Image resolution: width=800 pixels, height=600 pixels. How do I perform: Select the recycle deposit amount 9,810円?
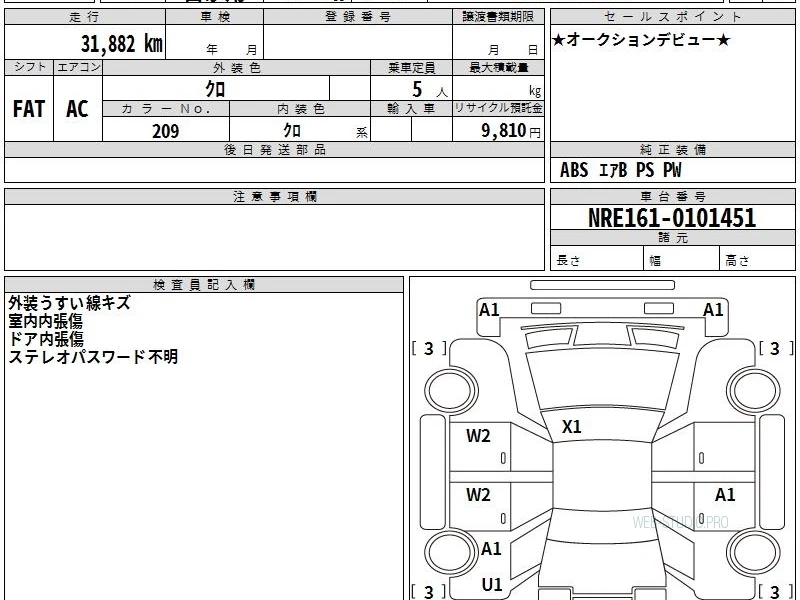point(511,131)
